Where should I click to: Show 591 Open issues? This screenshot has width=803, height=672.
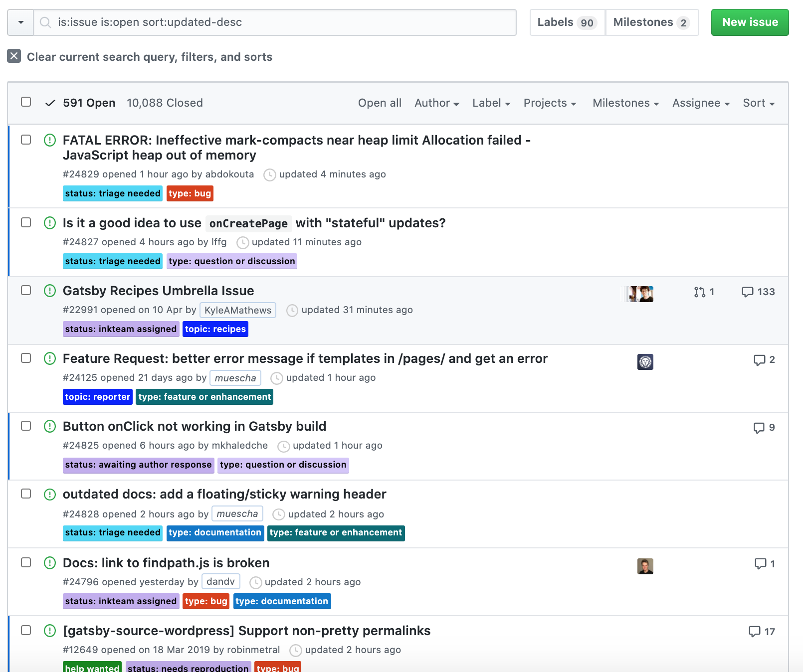tap(80, 103)
